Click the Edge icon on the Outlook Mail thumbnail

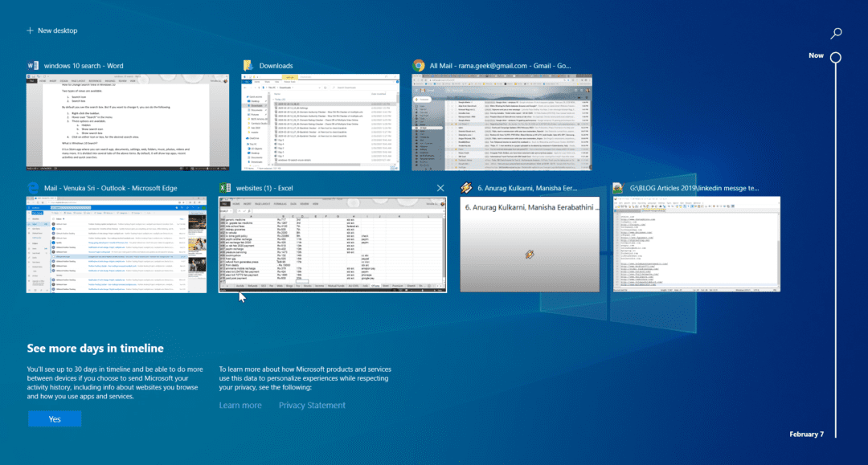[x=32, y=187]
